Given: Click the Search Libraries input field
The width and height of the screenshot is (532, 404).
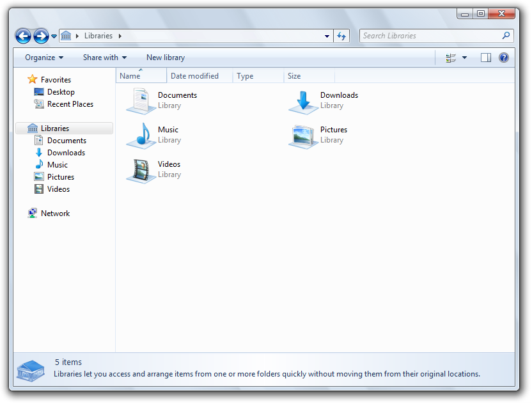Looking at the screenshot, I should tap(432, 36).
